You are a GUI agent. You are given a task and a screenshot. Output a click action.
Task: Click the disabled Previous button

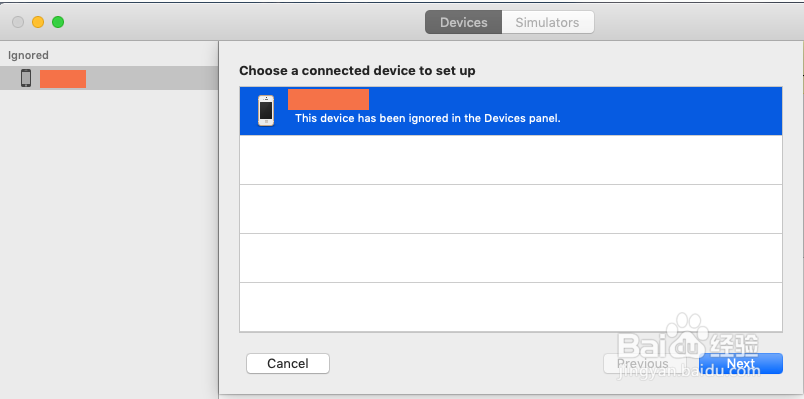click(x=643, y=364)
